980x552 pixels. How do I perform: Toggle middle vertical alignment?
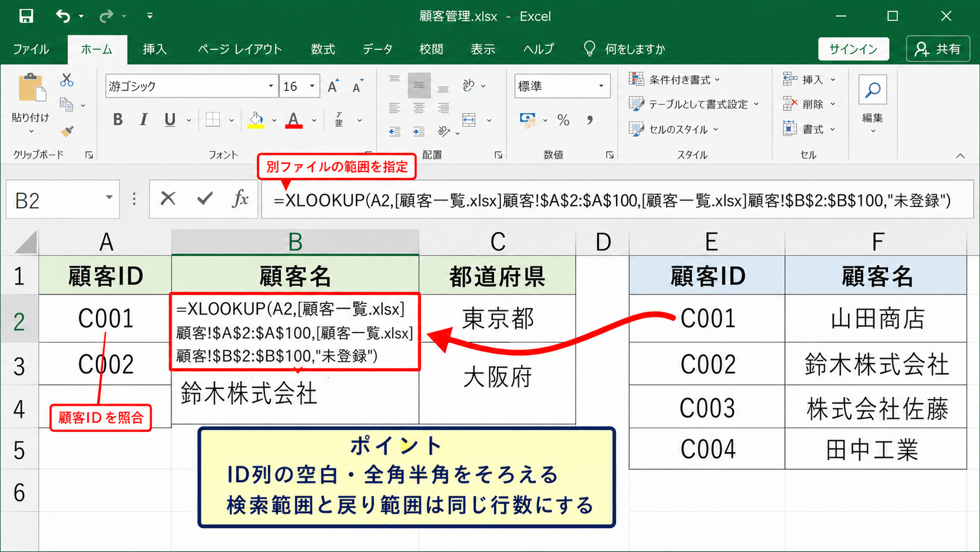[419, 86]
